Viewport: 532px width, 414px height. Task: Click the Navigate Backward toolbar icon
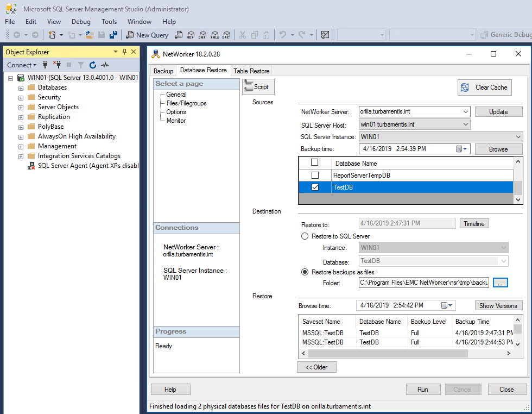point(17,35)
